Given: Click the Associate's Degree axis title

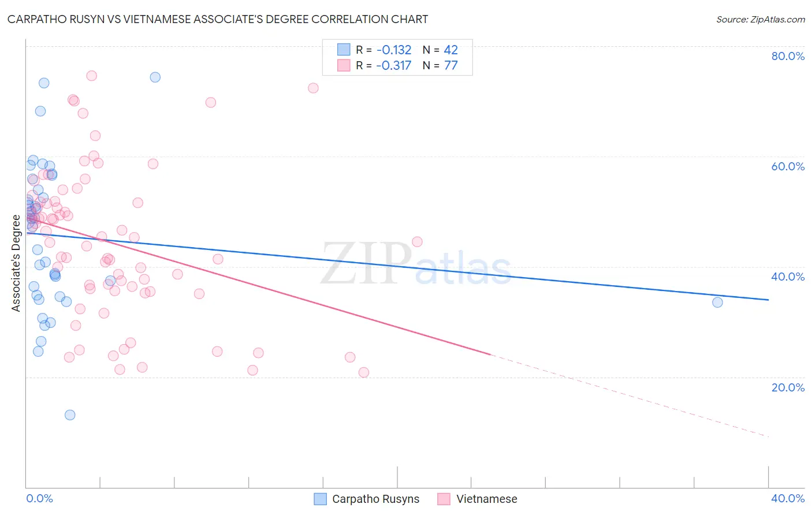Looking at the screenshot, I should click(16, 263).
